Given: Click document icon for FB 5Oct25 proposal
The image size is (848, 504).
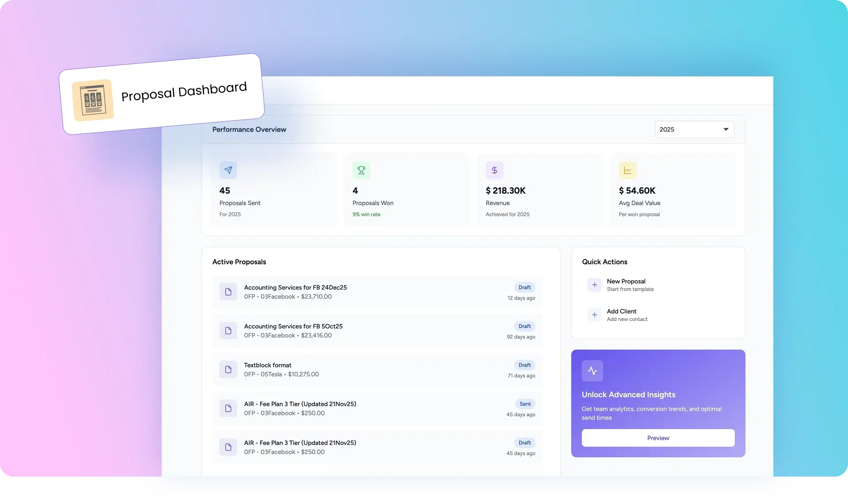Looking at the screenshot, I should point(228,331).
